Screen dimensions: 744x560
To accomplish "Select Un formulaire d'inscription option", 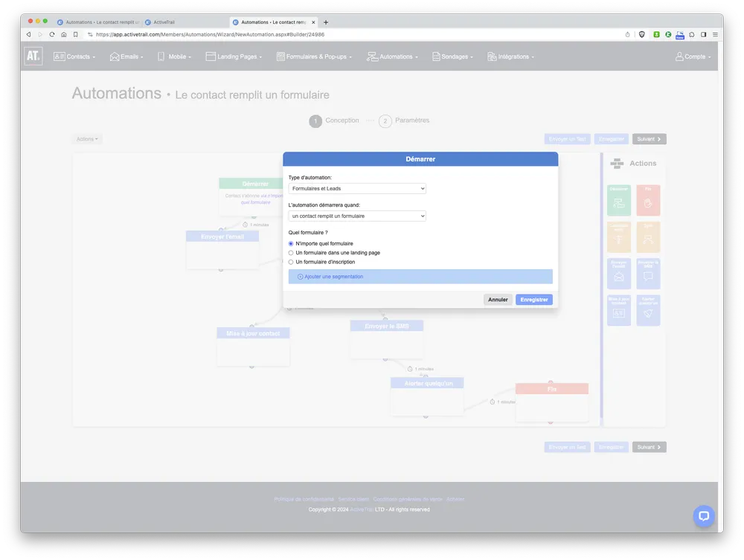I will pyautogui.click(x=290, y=262).
